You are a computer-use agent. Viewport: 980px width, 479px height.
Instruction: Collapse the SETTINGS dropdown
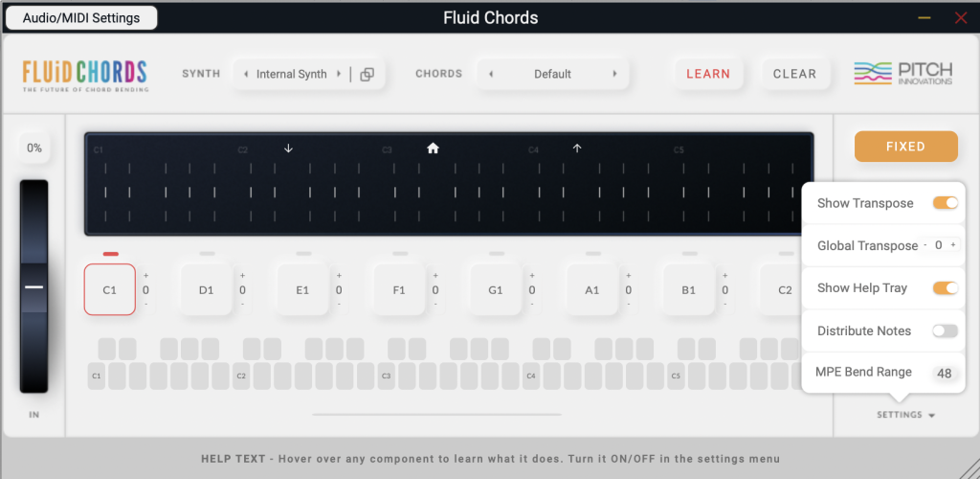point(905,415)
